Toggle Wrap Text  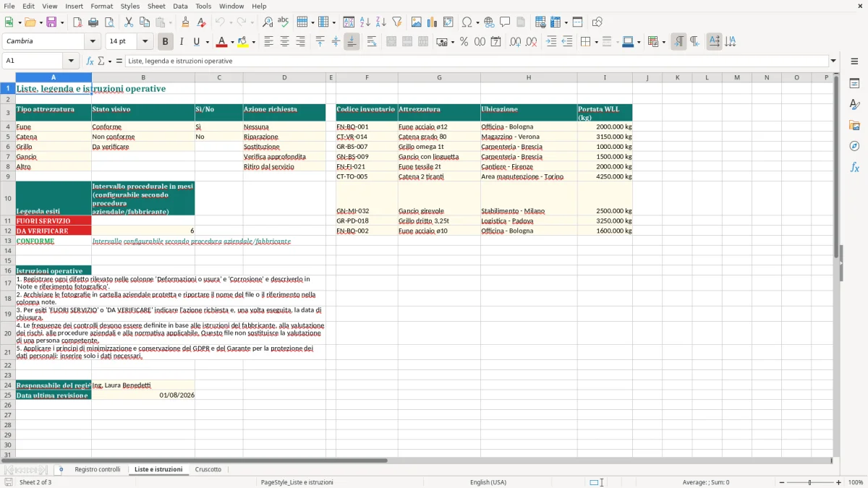[x=372, y=42]
